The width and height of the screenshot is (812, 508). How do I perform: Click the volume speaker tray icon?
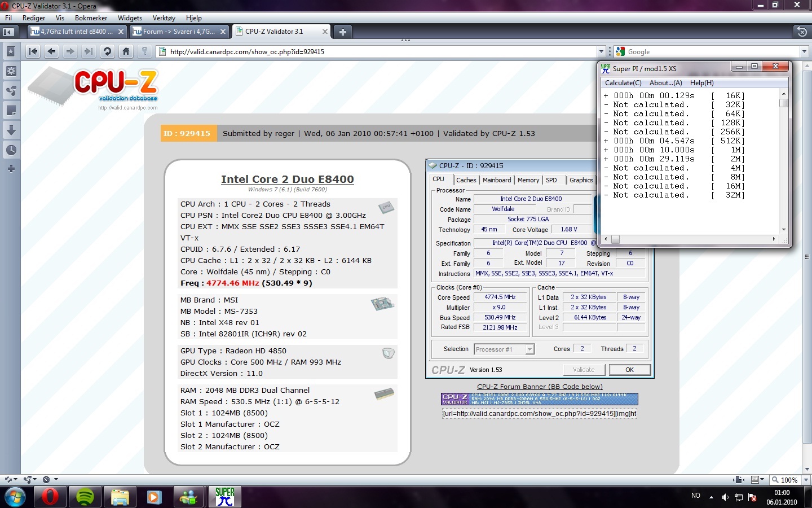pyautogui.click(x=725, y=497)
